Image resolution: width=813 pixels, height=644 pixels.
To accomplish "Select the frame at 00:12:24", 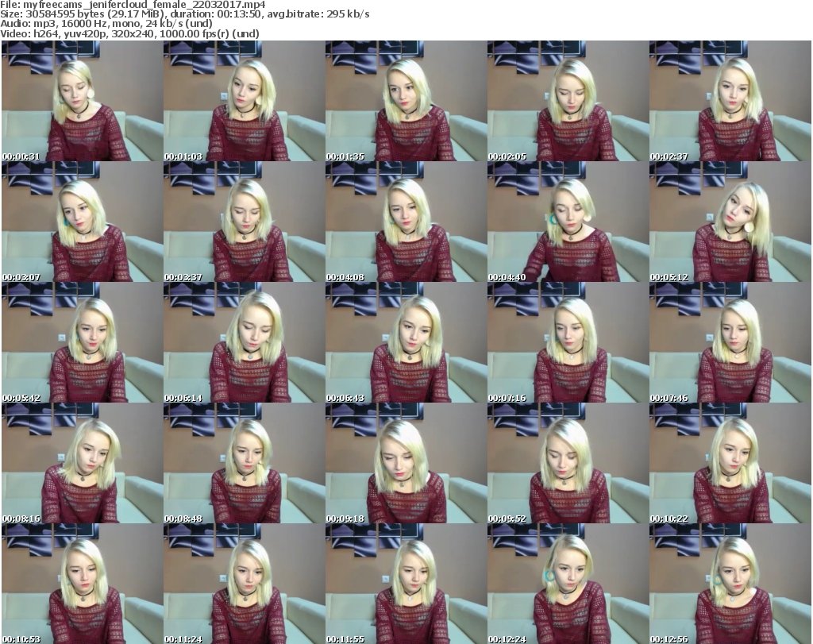I will tap(568, 584).
